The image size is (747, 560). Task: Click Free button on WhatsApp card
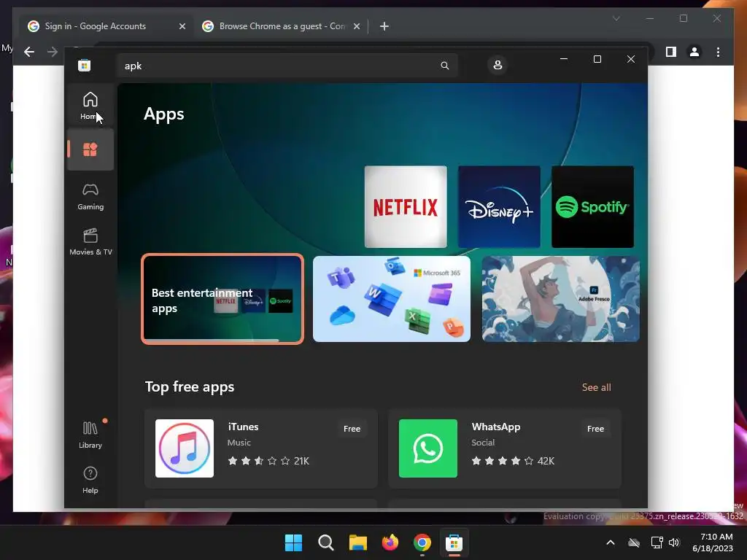[x=595, y=429]
